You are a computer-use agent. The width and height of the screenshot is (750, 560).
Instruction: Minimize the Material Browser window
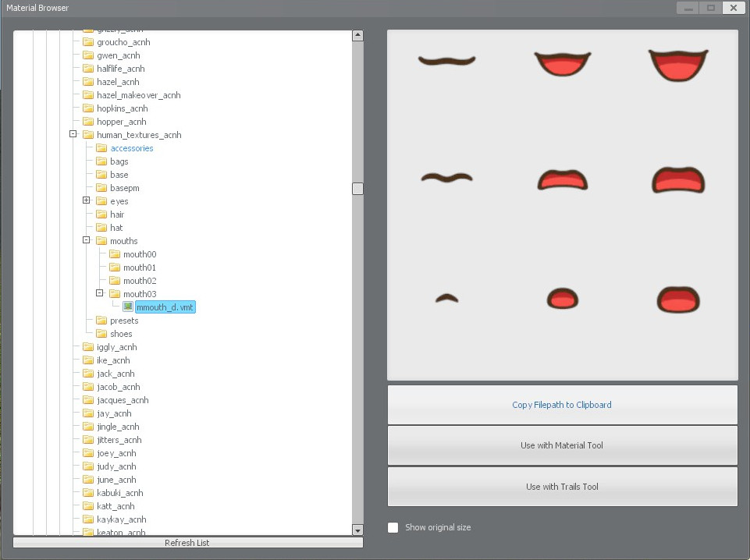688,8
